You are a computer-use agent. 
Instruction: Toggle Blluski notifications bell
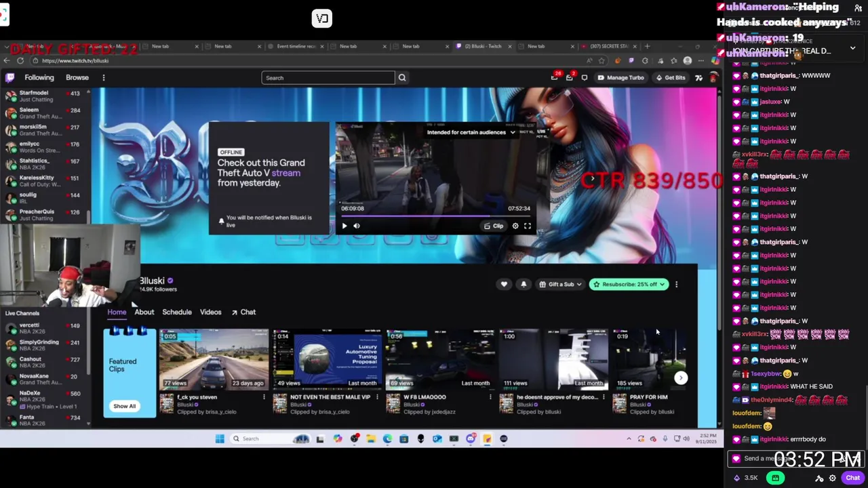(x=524, y=284)
